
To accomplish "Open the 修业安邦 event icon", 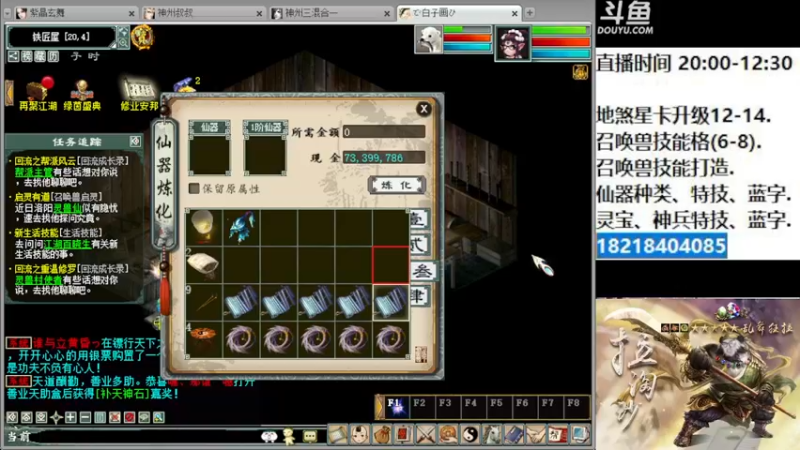I will tap(139, 94).
